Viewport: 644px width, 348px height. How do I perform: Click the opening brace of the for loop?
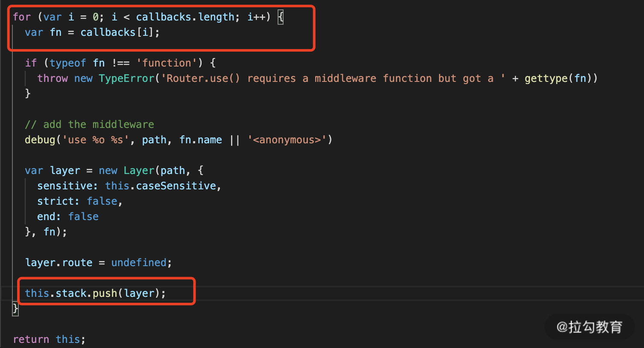[x=281, y=17]
